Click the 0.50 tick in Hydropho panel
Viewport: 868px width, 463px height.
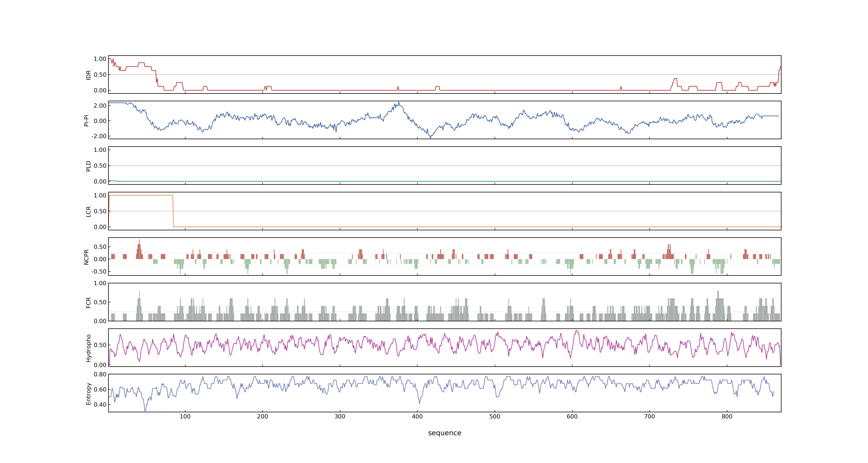click(100, 345)
